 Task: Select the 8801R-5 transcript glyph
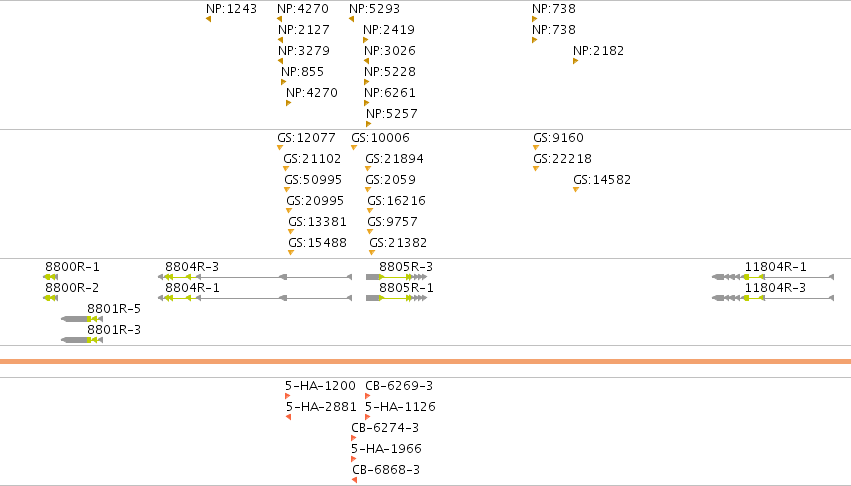pos(82,319)
